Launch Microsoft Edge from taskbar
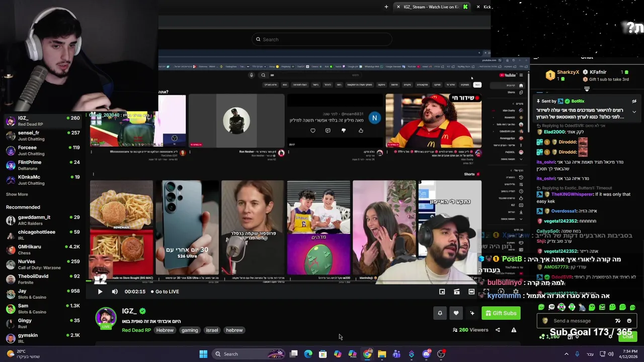This screenshot has height=362, width=644. pyautogui.click(x=308, y=354)
